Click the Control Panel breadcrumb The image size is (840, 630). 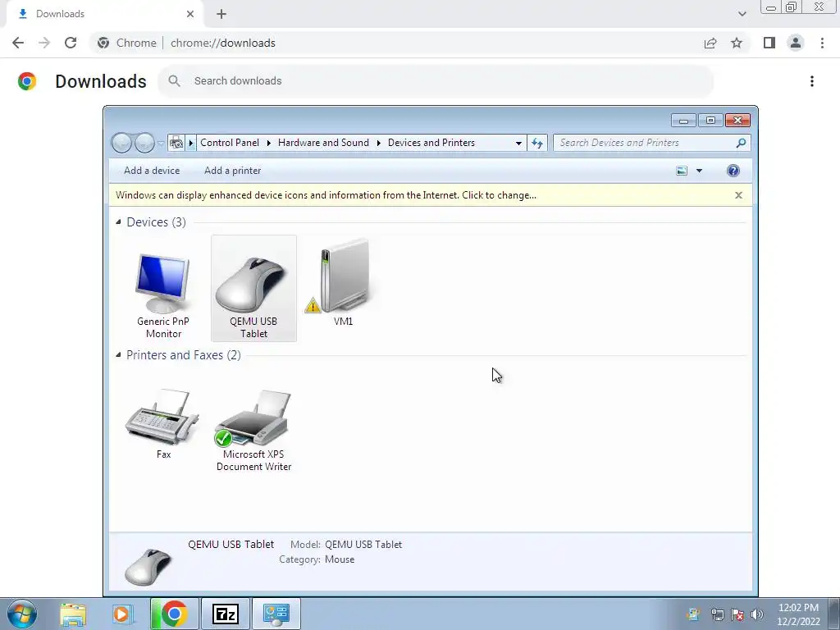[230, 143]
